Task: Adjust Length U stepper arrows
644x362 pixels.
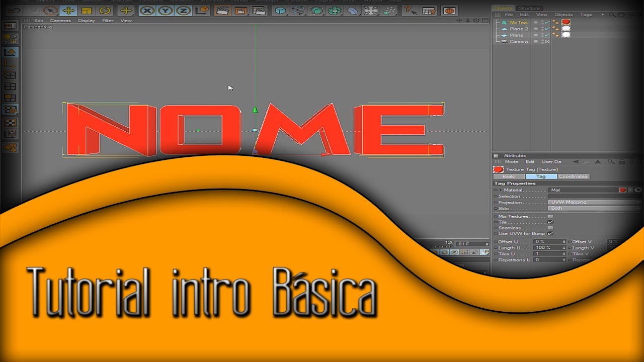Action: [564, 248]
